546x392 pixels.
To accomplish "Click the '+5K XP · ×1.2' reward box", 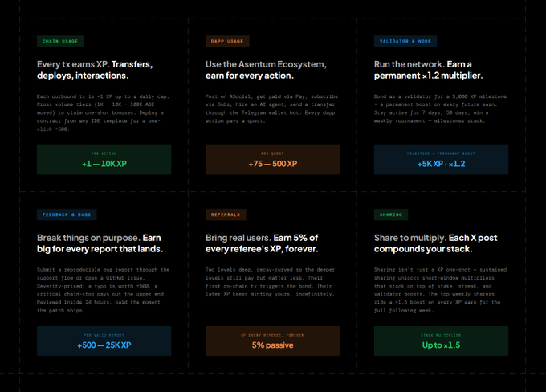I will pos(441,159).
